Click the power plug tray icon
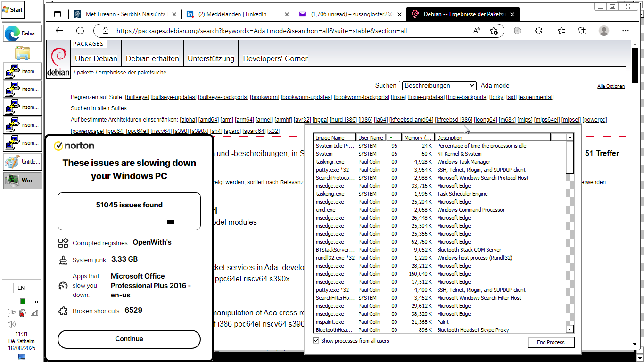The height and width of the screenshot is (362, 644). click(x=23, y=313)
